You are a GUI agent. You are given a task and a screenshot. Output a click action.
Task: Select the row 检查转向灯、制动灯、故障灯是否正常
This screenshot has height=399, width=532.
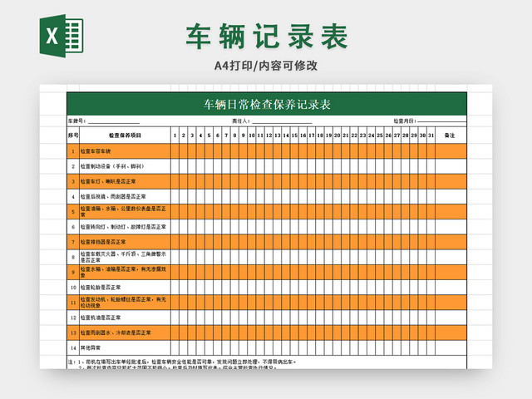[x=267, y=227]
